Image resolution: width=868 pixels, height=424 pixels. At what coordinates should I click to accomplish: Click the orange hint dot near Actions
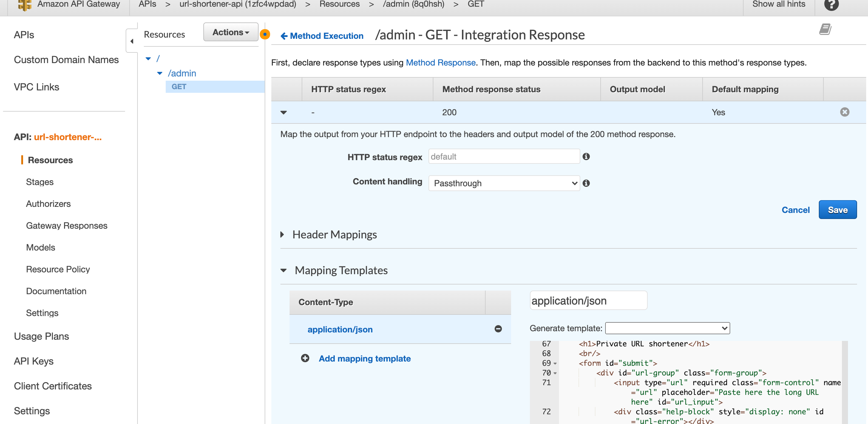click(265, 34)
